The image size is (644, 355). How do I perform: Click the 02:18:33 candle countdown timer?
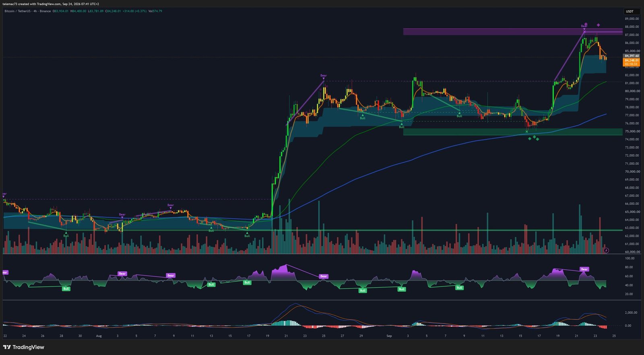point(631,64)
